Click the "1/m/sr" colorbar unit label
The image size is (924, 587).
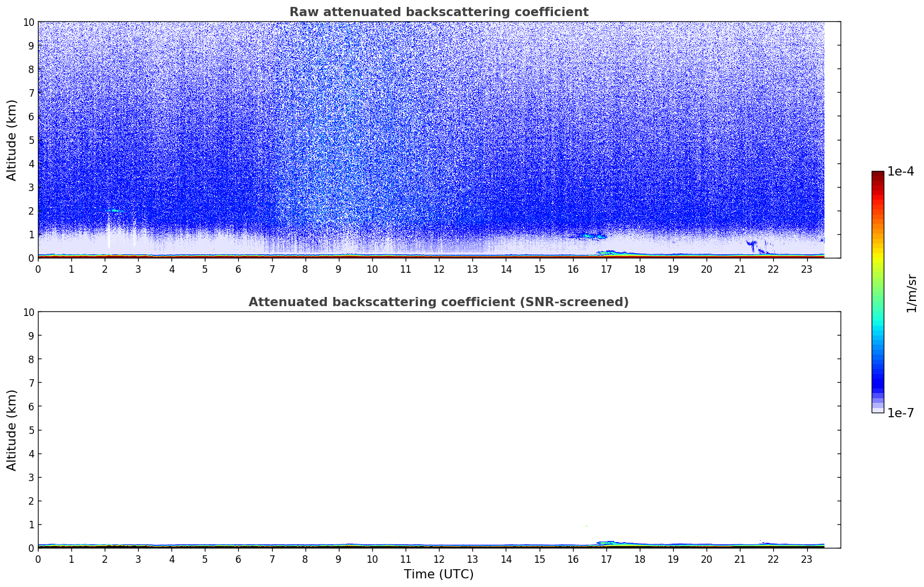(x=911, y=292)
